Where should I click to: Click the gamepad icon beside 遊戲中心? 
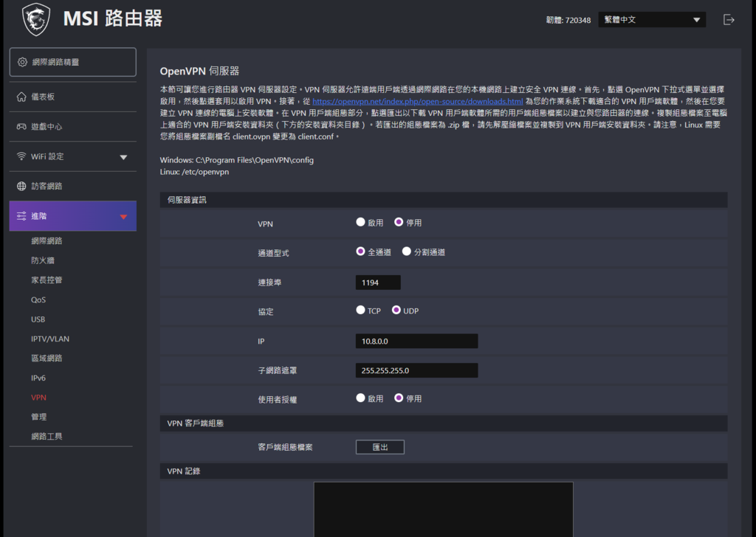(21, 127)
